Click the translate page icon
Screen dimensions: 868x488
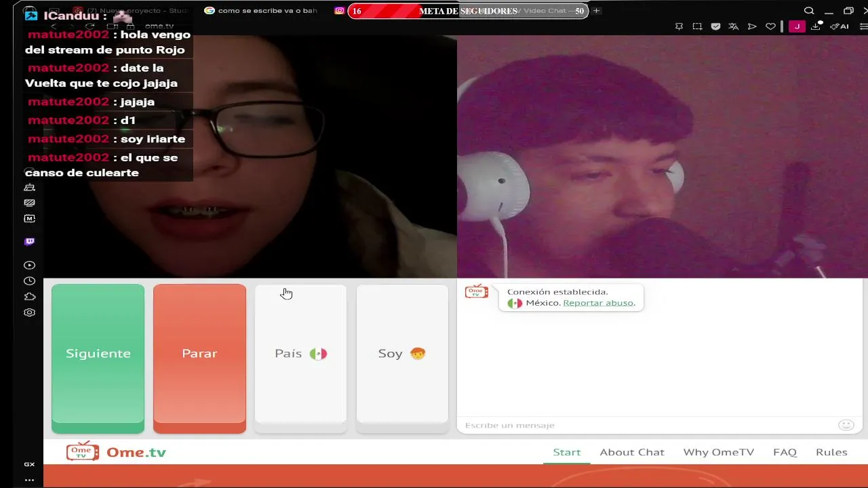click(734, 26)
